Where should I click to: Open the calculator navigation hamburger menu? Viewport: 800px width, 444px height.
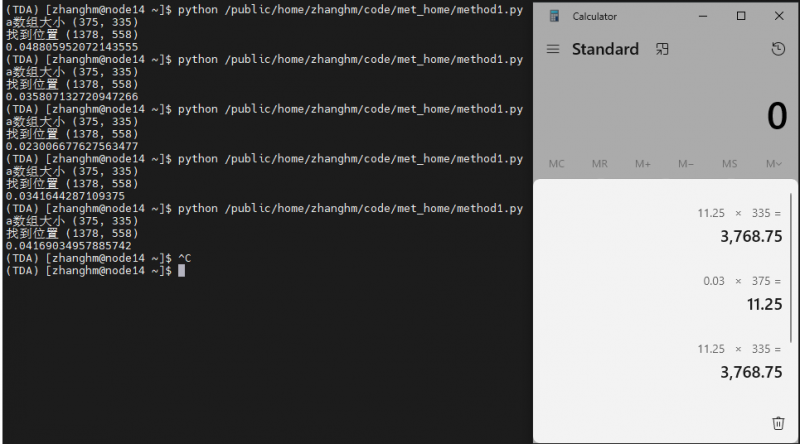pyautogui.click(x=553, y=49)
